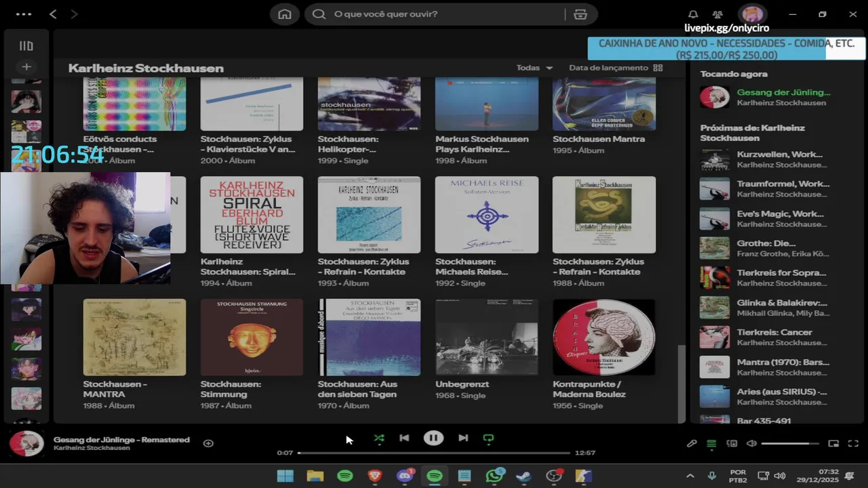
Task: Open notifications bell
Action: tap(693, 14)
